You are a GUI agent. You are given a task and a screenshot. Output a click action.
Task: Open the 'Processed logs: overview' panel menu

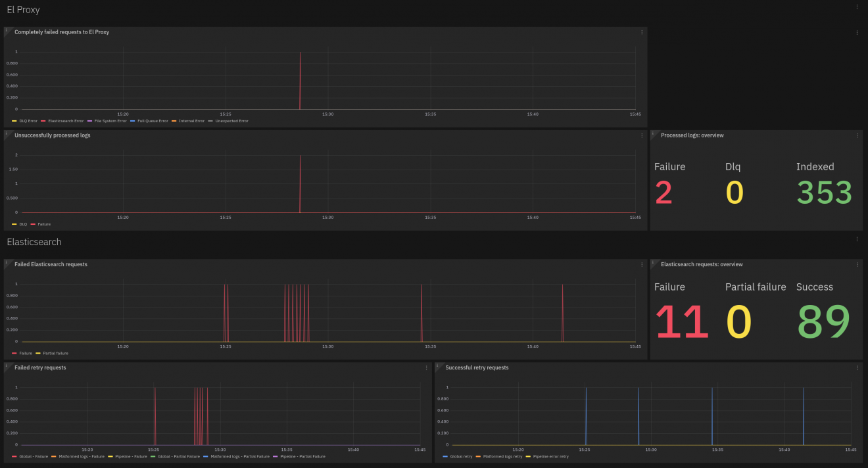[x=857, y=135]
